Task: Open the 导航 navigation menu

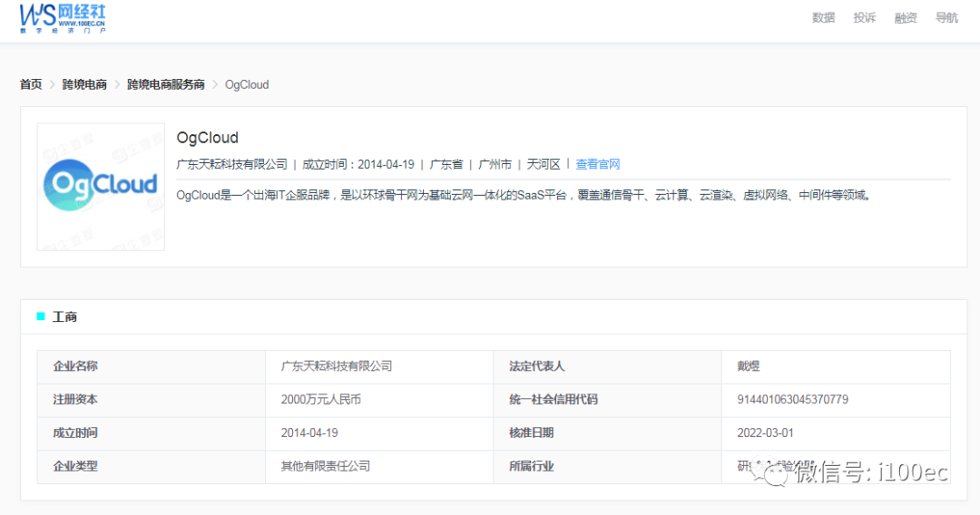Action: [946, 17]
